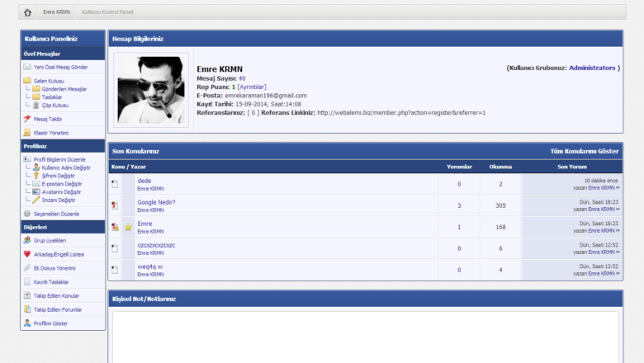
Task: Click the gear icon for Seçenekleri Düzenle
Action: pyautogui.click(x=27, y=214)
